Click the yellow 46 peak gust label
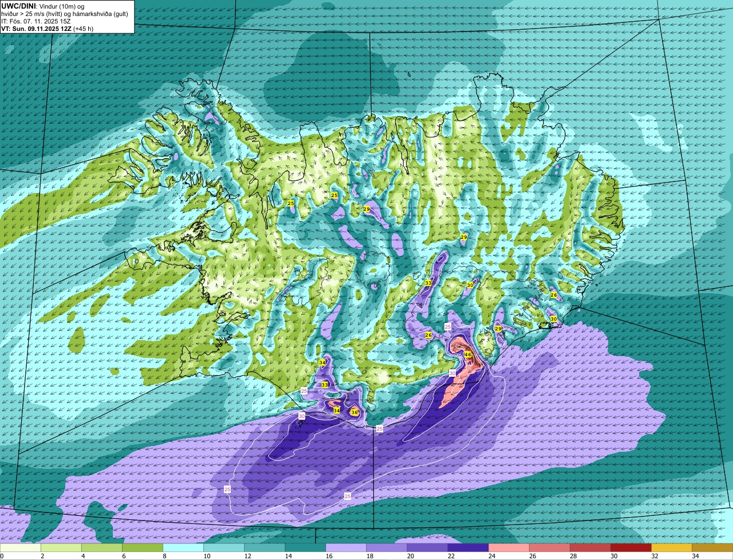Screen dimensions: 733x560 click(x=468, y=355)
